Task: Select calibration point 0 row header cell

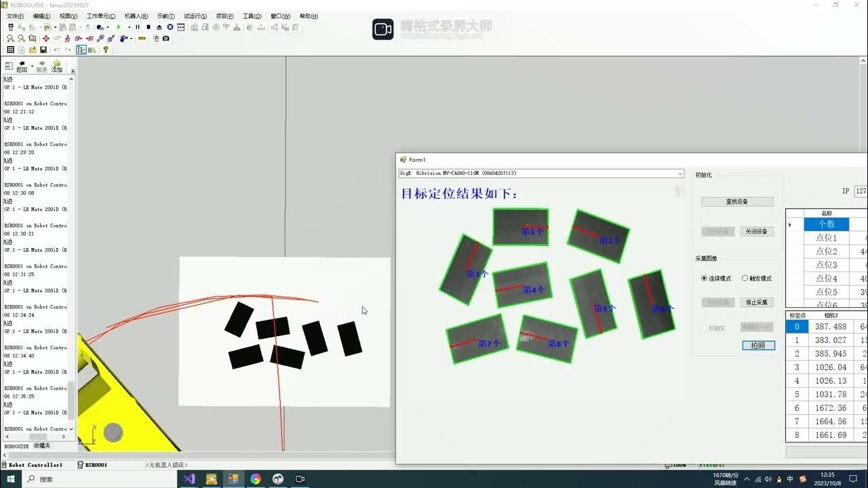Action: pos(797,327)
